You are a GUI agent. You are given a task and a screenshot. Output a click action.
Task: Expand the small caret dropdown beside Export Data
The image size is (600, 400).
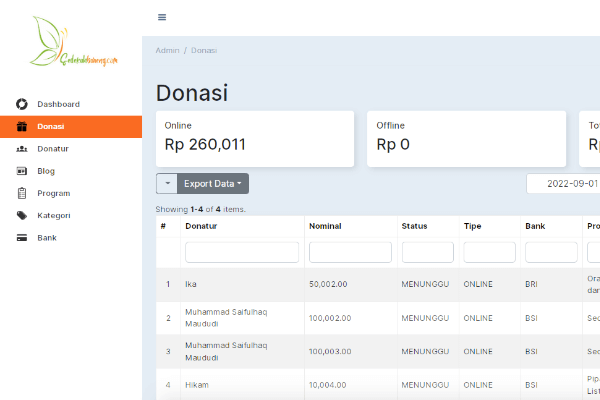(x=167, y=184)
